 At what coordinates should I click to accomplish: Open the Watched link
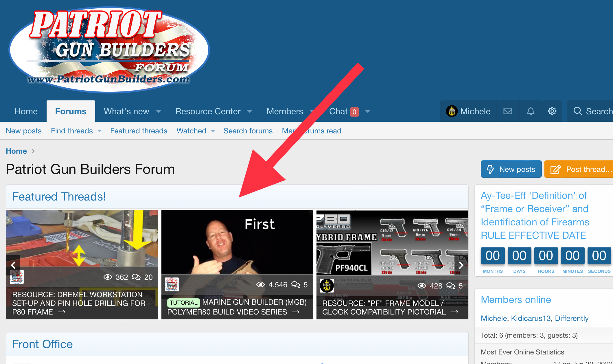[192, 131]
